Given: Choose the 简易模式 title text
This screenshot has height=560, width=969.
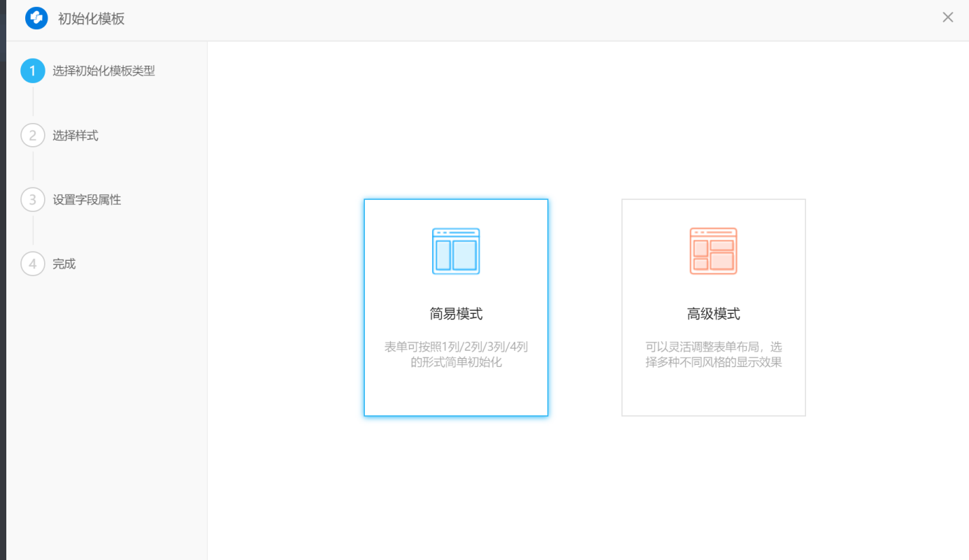Looking at the screenshot, I should [456, 314].
